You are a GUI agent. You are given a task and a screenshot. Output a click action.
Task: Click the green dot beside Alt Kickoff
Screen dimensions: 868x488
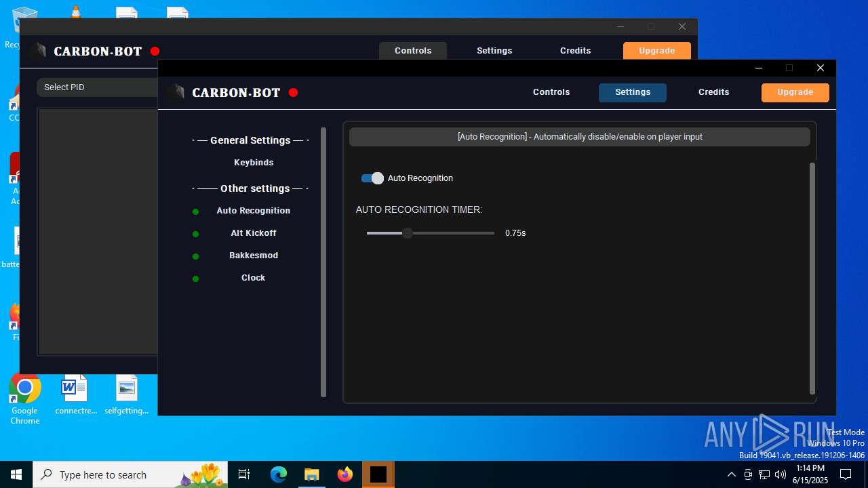[x=195, y=235]
